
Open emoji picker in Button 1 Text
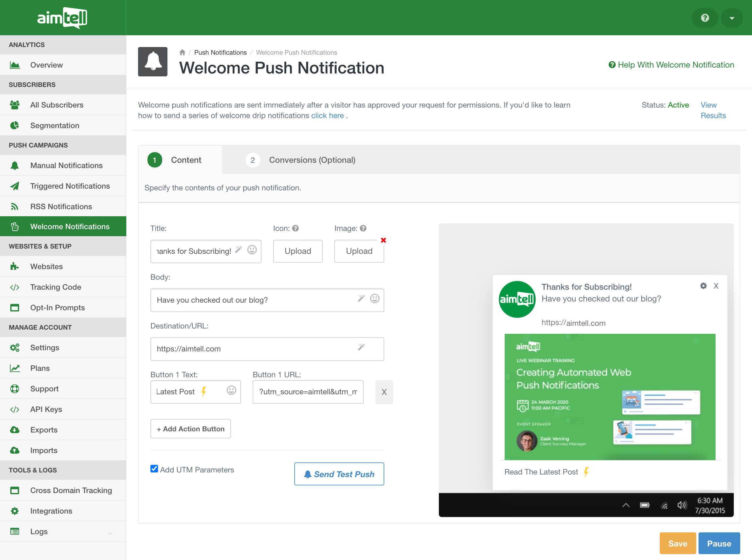tap(231, 390)
